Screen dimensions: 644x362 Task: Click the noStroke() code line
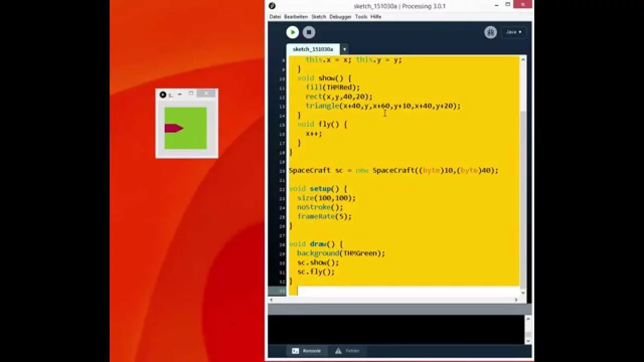320,207
